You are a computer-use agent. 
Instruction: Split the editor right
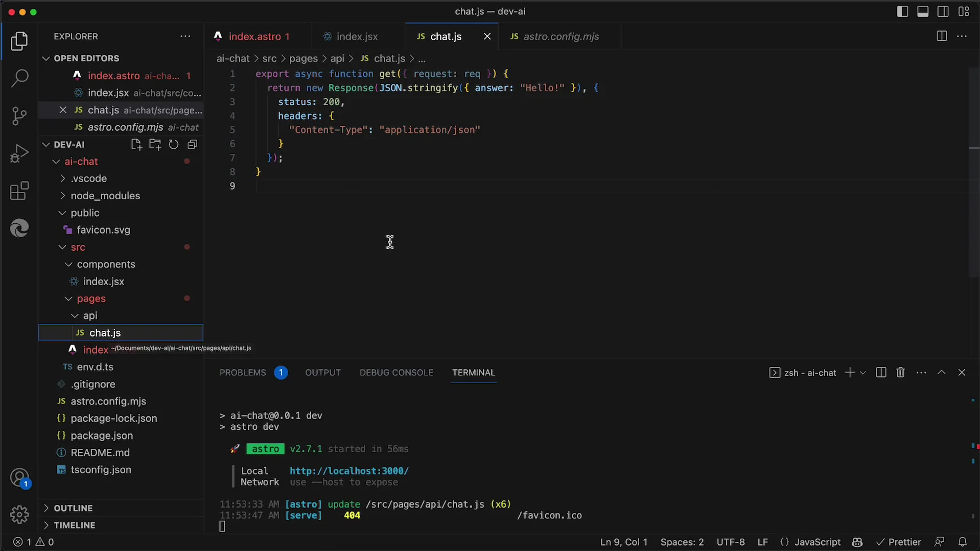(x=941, y=36)
